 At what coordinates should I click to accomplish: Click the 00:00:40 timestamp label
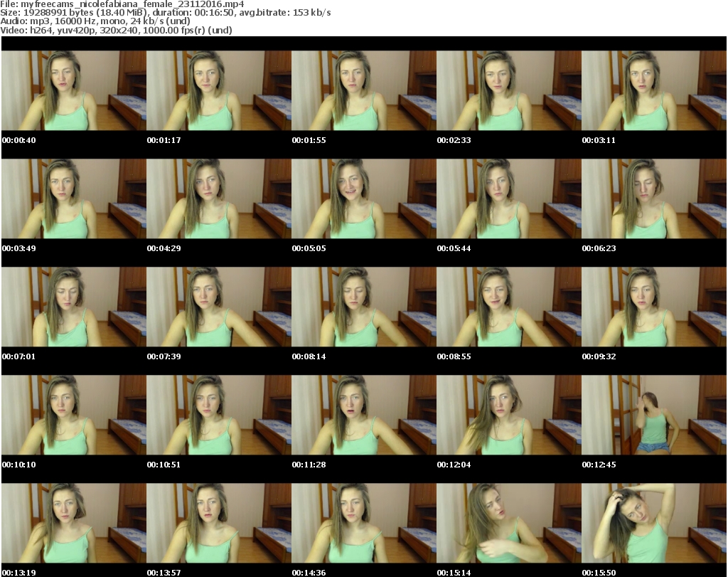19,140
